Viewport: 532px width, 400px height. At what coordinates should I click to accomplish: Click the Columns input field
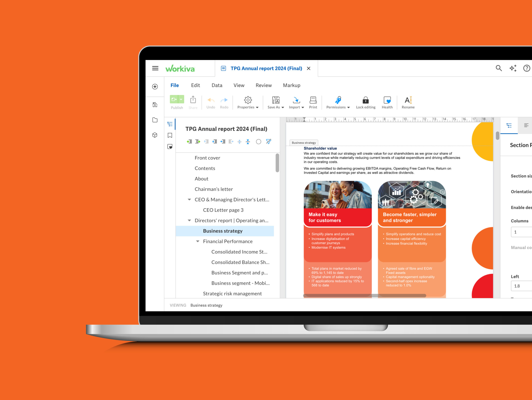point(521,232)
